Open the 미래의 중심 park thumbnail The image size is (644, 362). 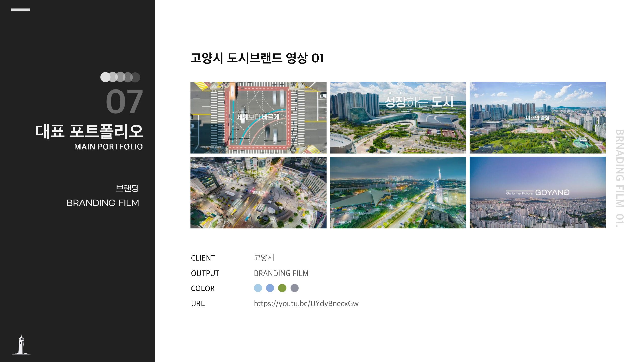click(537, 118)
